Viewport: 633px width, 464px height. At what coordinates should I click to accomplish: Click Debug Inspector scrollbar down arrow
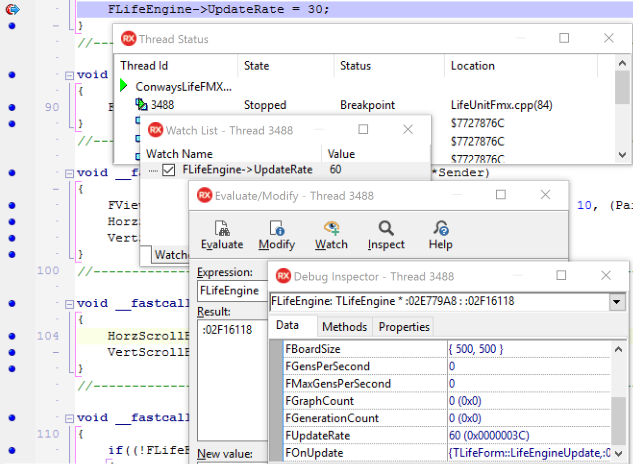point(618,454)
